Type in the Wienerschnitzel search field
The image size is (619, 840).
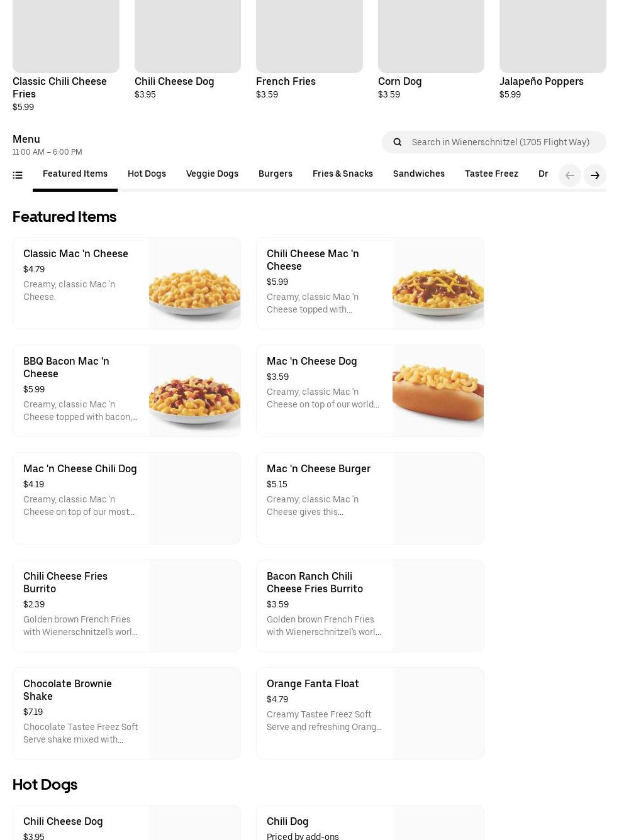(x=501, y=142)
